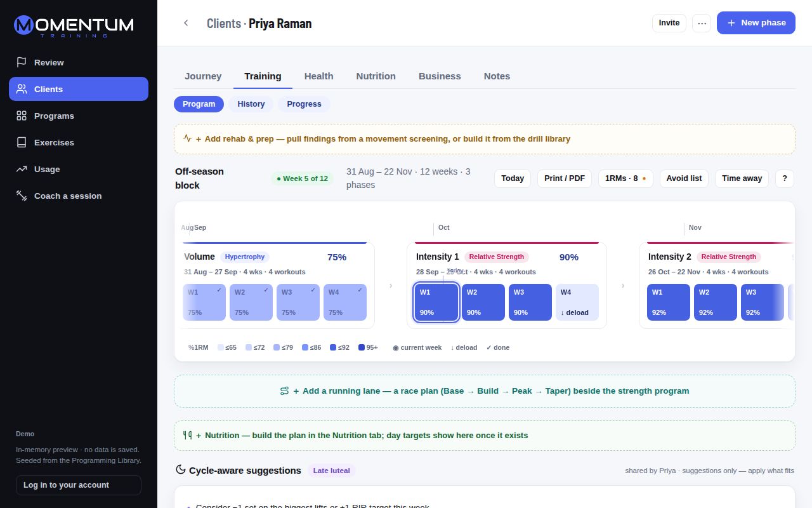Click the Clients people icon in the sidebar
Viewport: 812px width, 508px height.
pos(22,89)
